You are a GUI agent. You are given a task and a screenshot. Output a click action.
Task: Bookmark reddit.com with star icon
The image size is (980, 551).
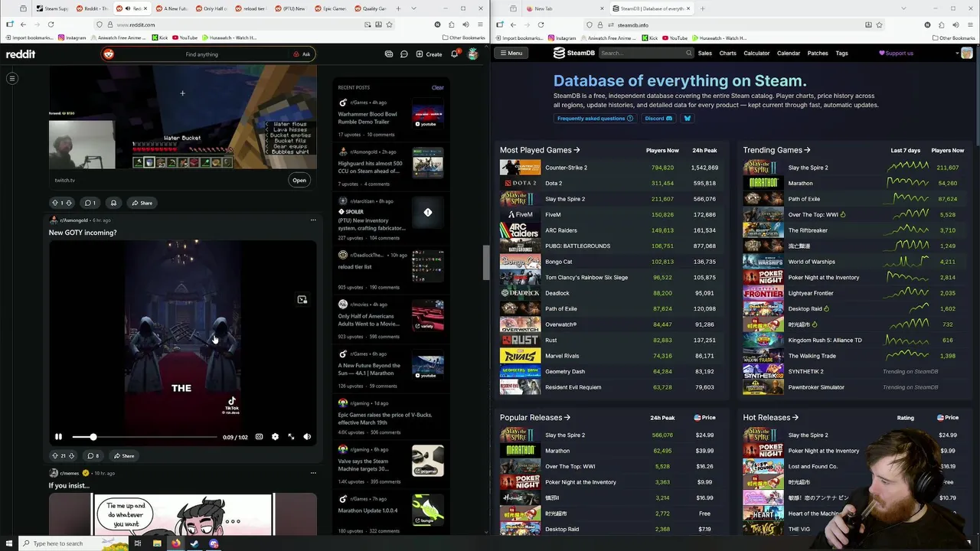click(x=390, y=24)
